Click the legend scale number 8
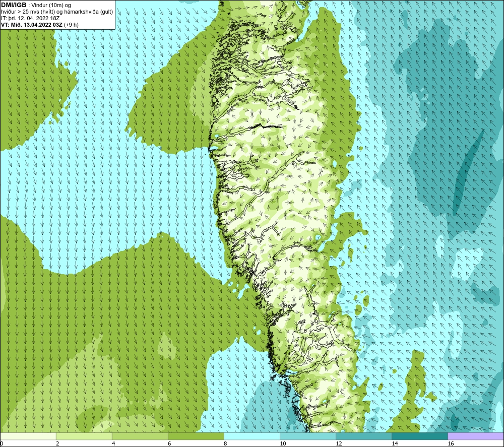Image resolution: width=504 pixels, height=447 pixels. 225,443
